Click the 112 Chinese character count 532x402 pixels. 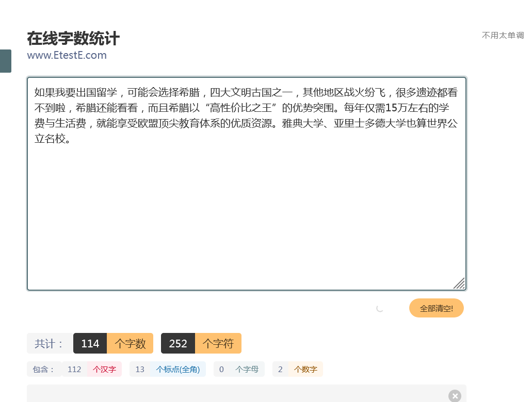tap(74, 369)
